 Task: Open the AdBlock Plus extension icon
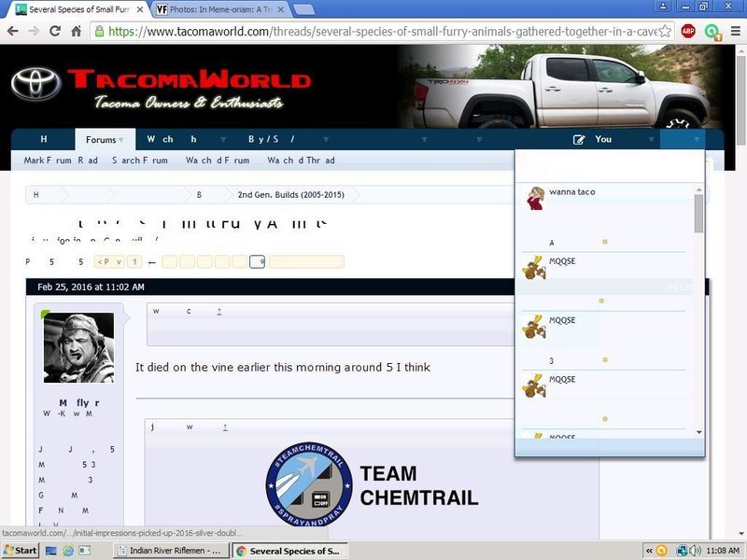point(688,32)
